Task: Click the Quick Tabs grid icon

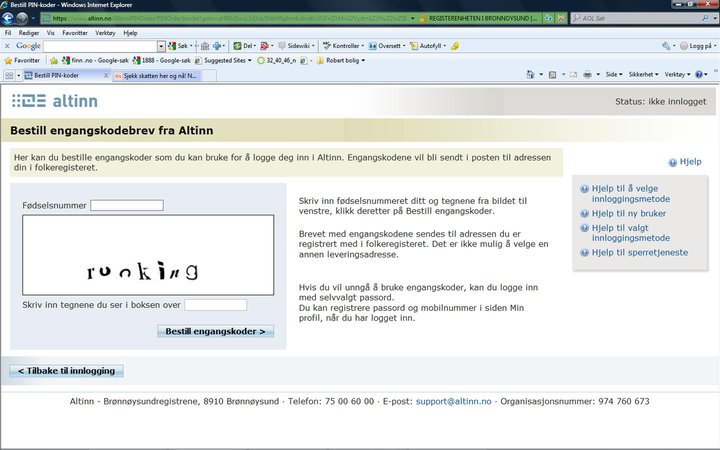Action: [9, 75]
